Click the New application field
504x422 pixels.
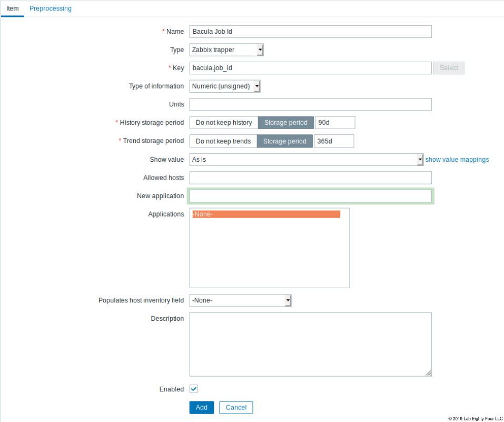tap(310, 196)
